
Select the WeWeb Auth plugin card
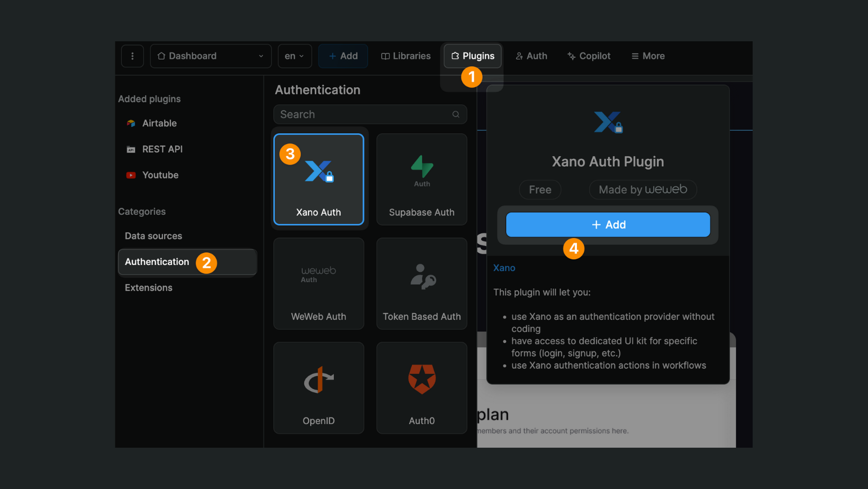coord(318,284)
